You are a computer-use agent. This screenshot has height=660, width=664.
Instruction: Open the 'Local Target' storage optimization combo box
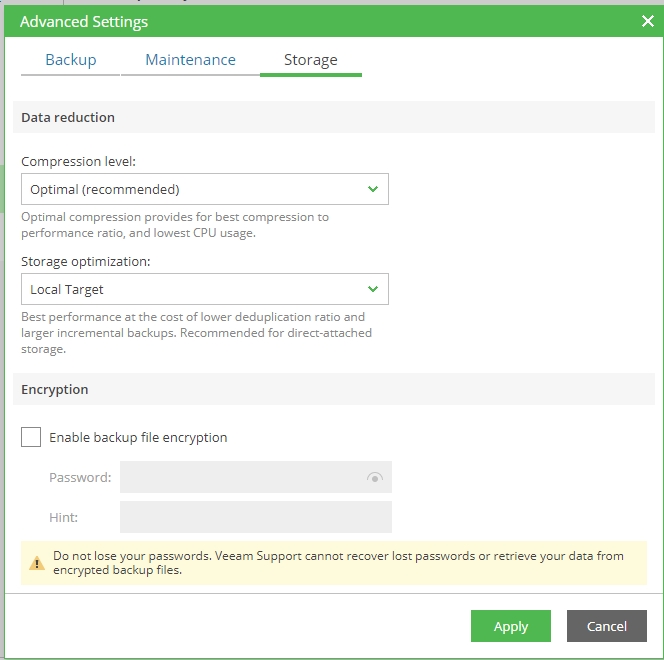tap(190, 289)
